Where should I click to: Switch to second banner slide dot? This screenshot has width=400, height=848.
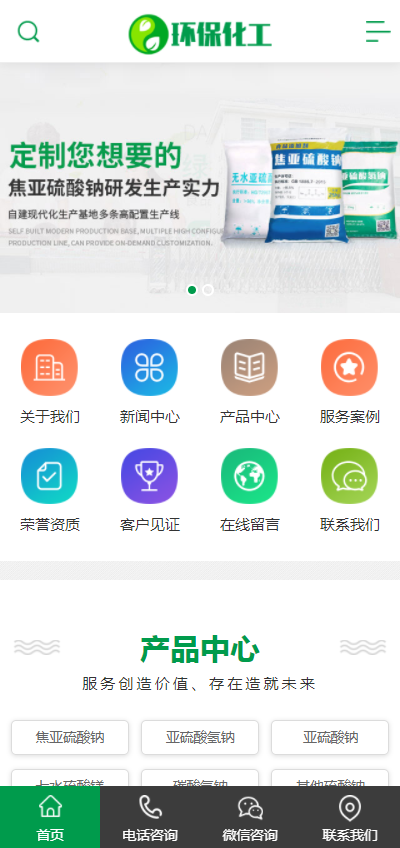pos(208,290)
